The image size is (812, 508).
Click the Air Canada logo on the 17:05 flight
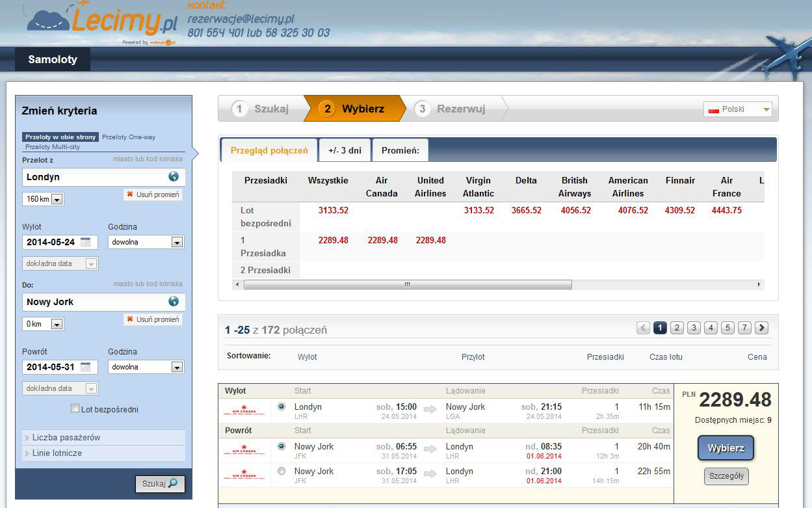(x=244, y=475)
